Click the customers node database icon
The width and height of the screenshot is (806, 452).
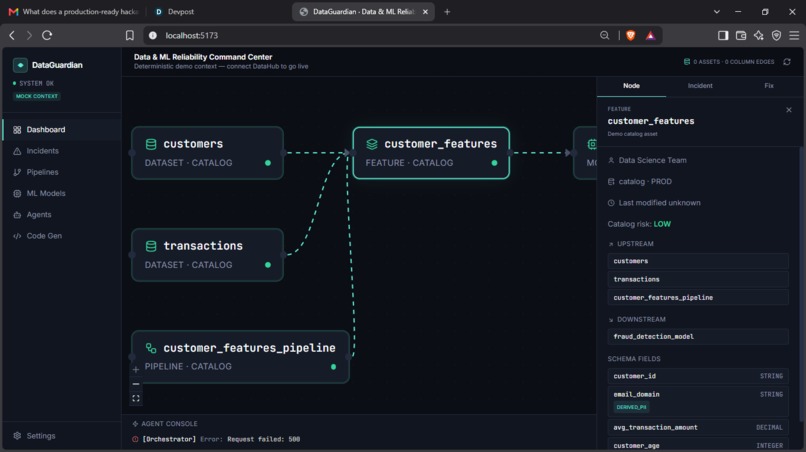coord(151,144)
